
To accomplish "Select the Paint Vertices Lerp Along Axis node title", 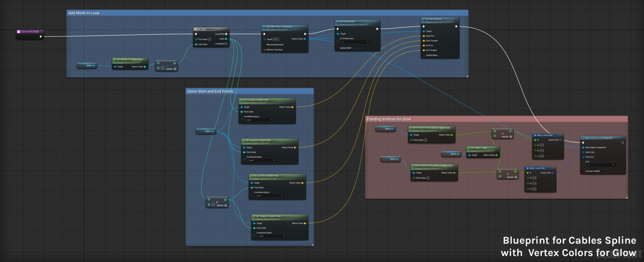I will click(599, 138).
